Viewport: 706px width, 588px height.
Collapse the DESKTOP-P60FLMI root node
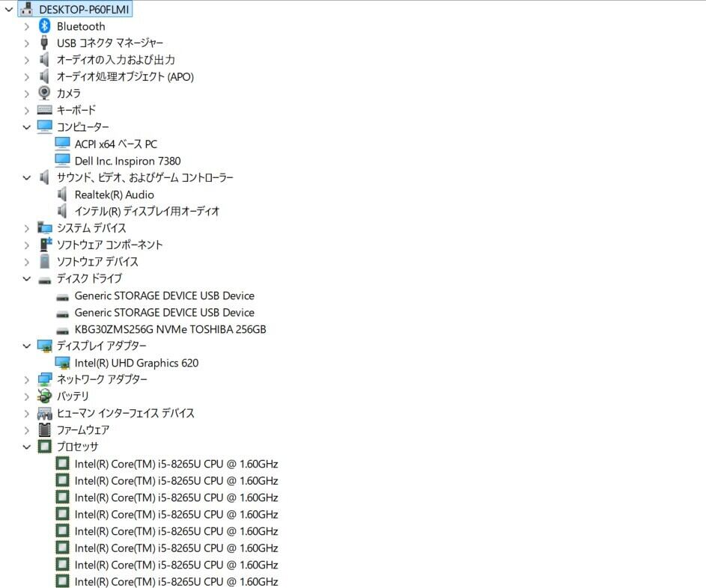8,9
